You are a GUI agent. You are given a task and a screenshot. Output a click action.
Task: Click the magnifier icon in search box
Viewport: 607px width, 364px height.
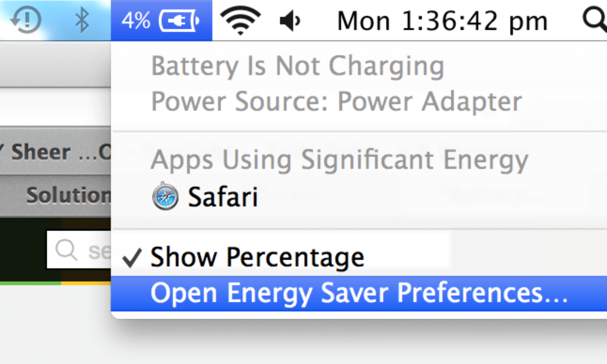point(66,250)
